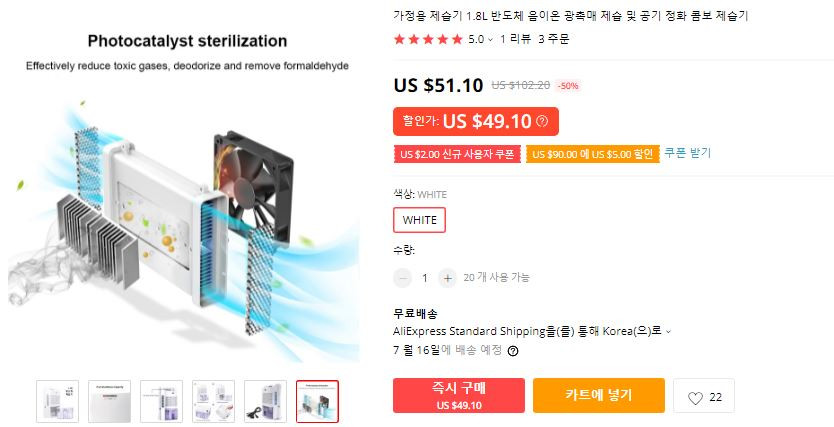The image size is (834, 427).
Task: Expand the 5.0 rating dropdown chevron
Action: (490, 39)
